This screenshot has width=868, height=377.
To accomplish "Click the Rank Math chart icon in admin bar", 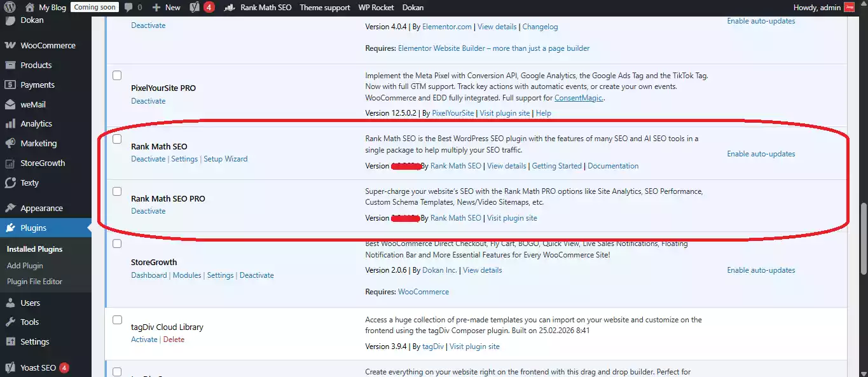I will point(230,8).
